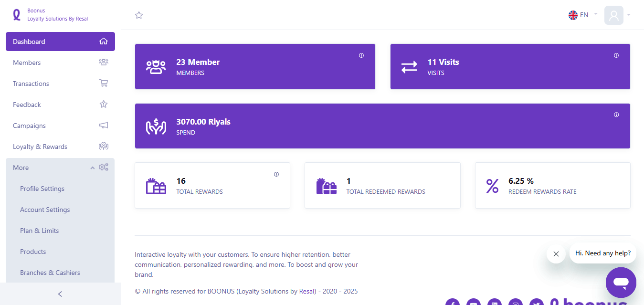Click the star favorite icon in top bar
Image resolution: width=644 pixels, height=305 pixels.
139,15
